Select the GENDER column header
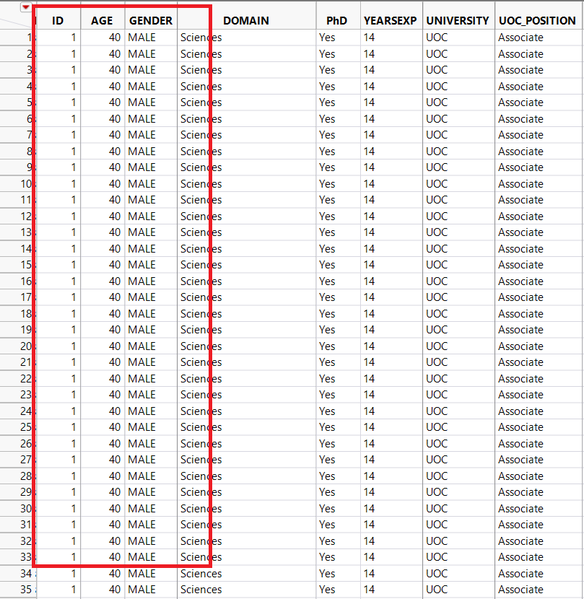The height and width of the screenshot is (599, 584). [151, 21]
